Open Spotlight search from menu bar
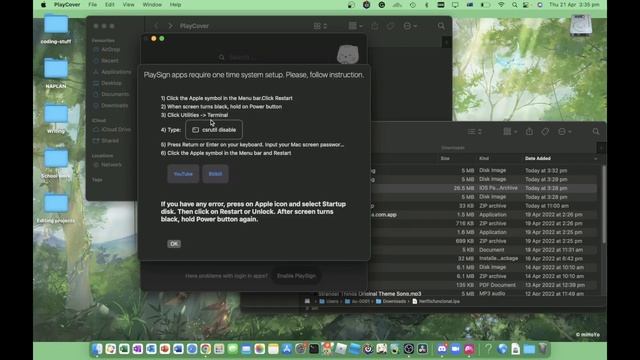640x360 pixels. 515,4
